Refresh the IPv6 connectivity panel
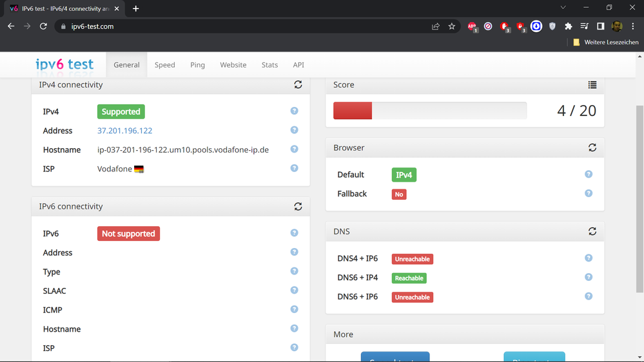This screenshot has width=644, height=362. tap(298, 207)
